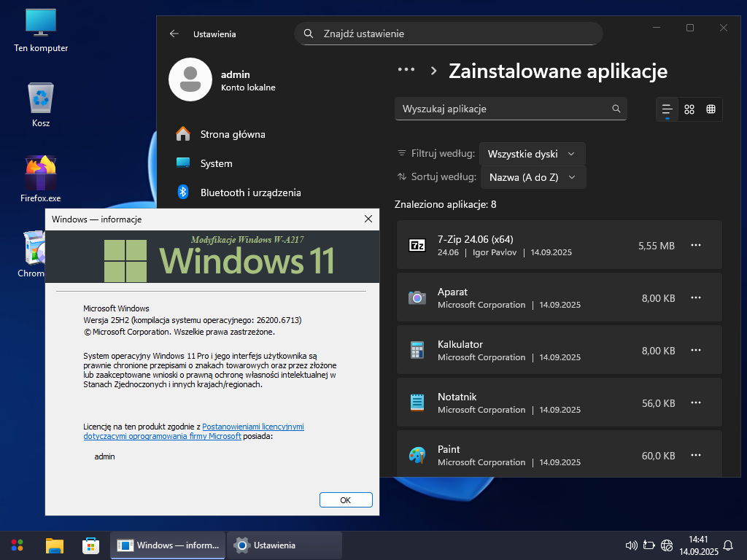Screen dimensions: 747x560
Task: Click the volume icon in system tray
Action: point(632,545)
